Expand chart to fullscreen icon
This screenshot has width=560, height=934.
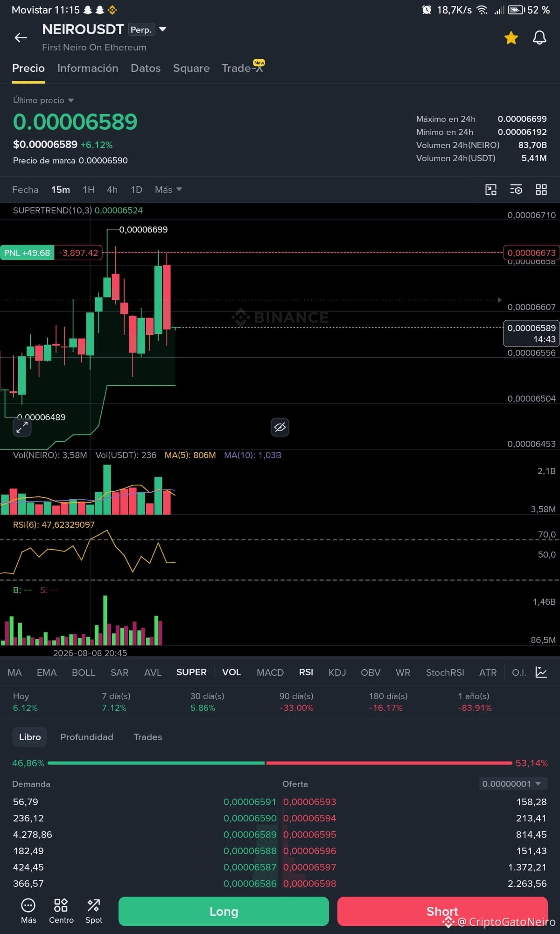point(21,427)
